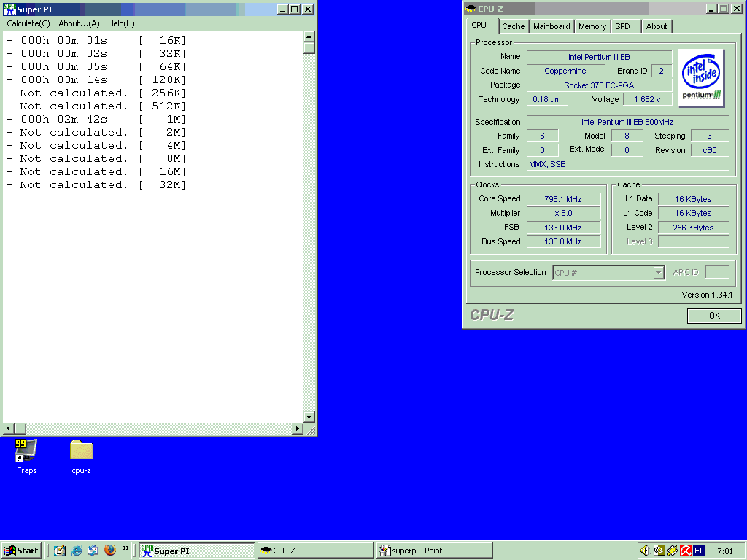Open the cpu-z folder on desktop
Screen dimensions: 747x560
tap(81, 456)
